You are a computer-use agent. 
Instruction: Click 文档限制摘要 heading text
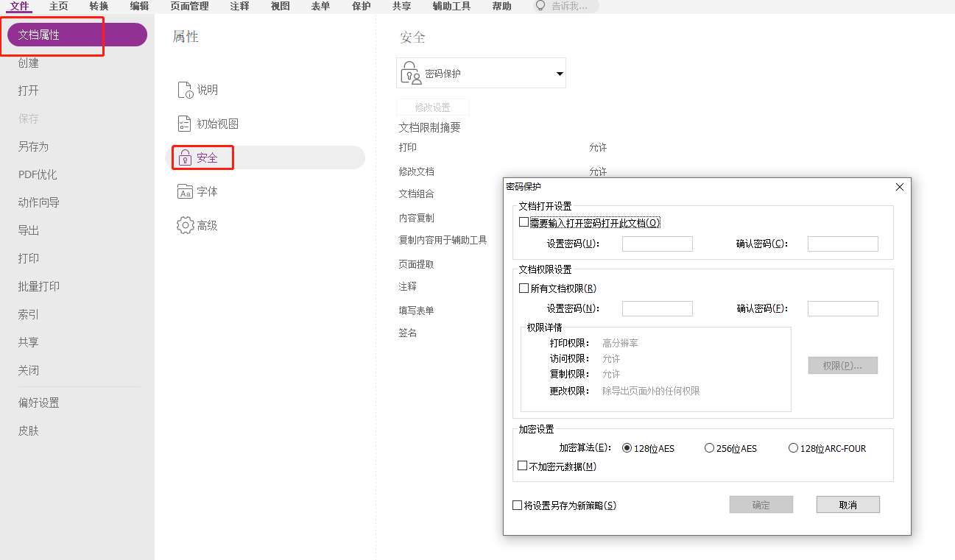[x=430, y=127]
